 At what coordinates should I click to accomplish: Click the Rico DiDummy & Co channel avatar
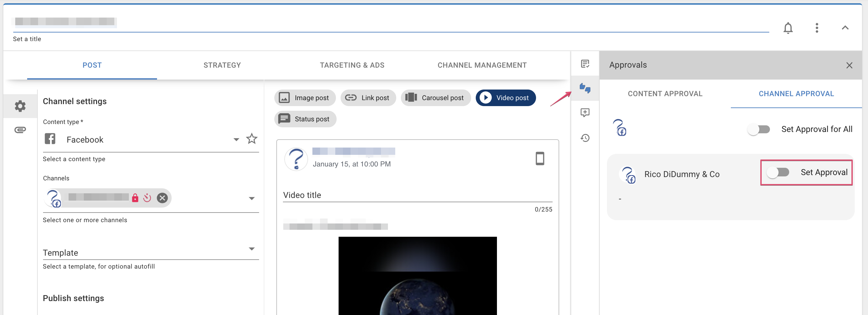click(628, 175)
